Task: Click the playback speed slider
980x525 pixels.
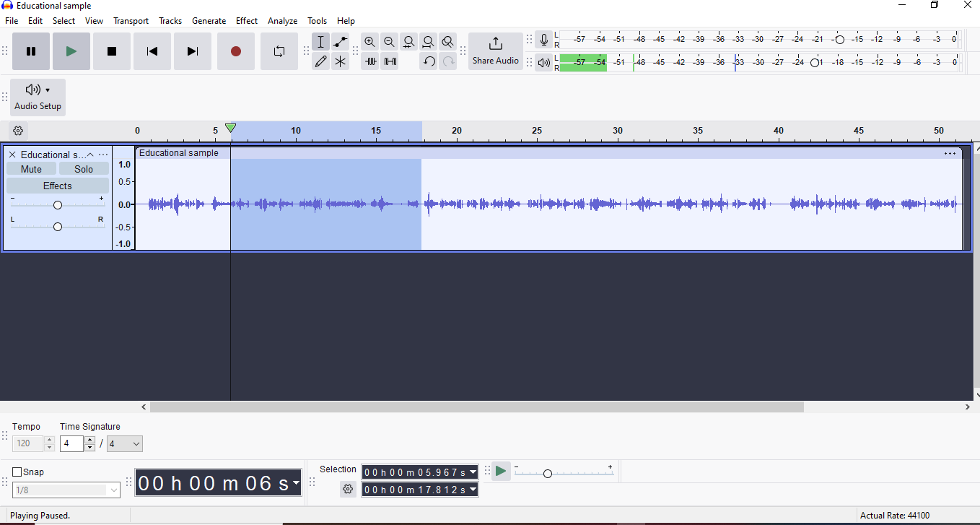Action: tap(548, 474)
